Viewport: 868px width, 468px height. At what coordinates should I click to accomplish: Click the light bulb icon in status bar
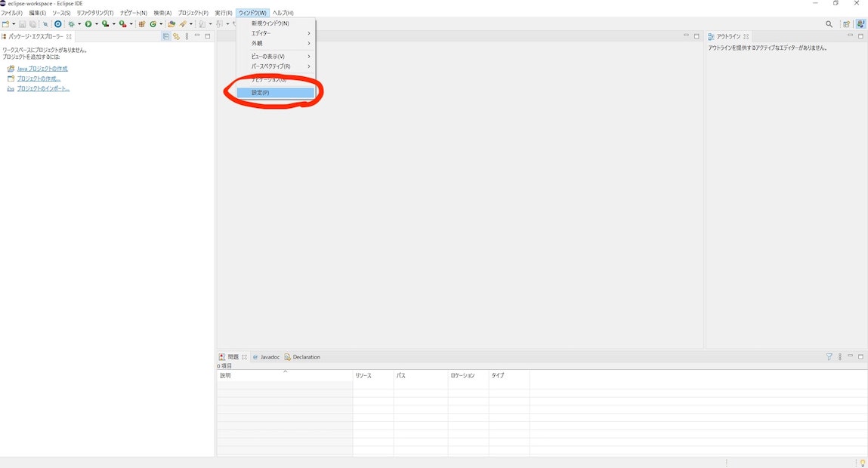863,463
